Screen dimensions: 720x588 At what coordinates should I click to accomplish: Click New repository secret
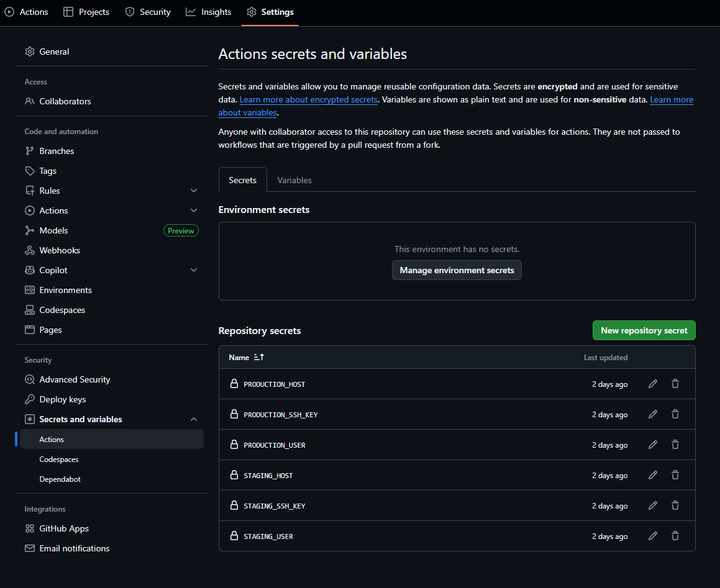[644, 330]
